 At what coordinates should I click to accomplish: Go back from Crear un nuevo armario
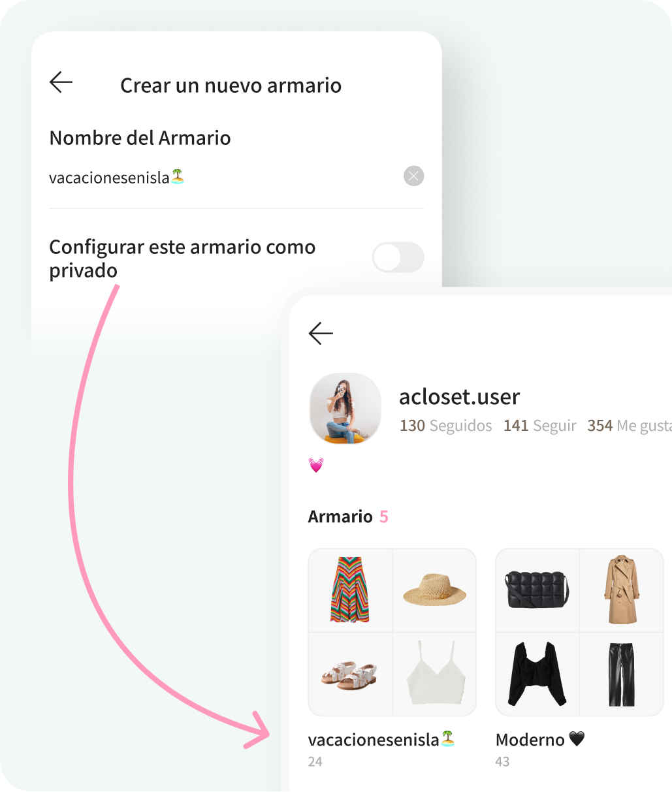pyautogui.click(x=61, y=82)
